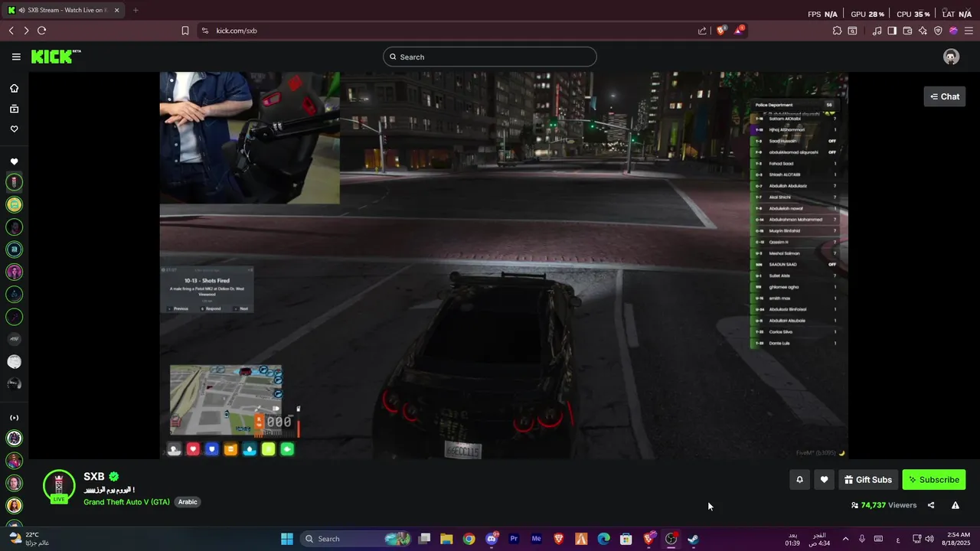Open Google Chrome from taskbar
980x551 pixels.
469,539
